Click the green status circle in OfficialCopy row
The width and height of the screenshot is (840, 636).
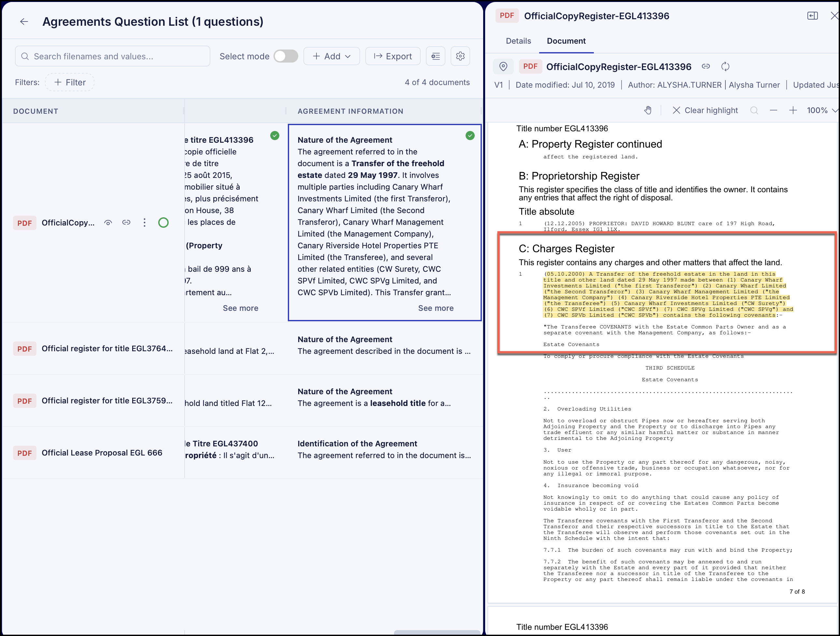(163, 223)
